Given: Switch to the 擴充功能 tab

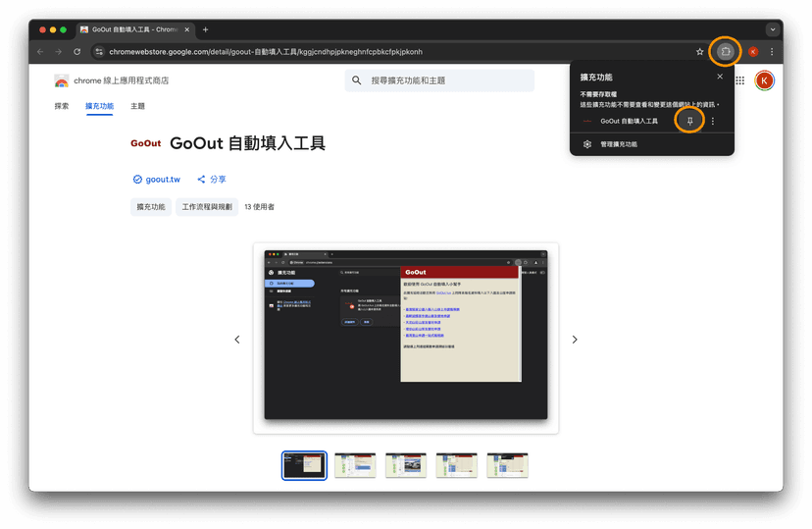Looking at the screenshot, I should click(x=99, y=106).
